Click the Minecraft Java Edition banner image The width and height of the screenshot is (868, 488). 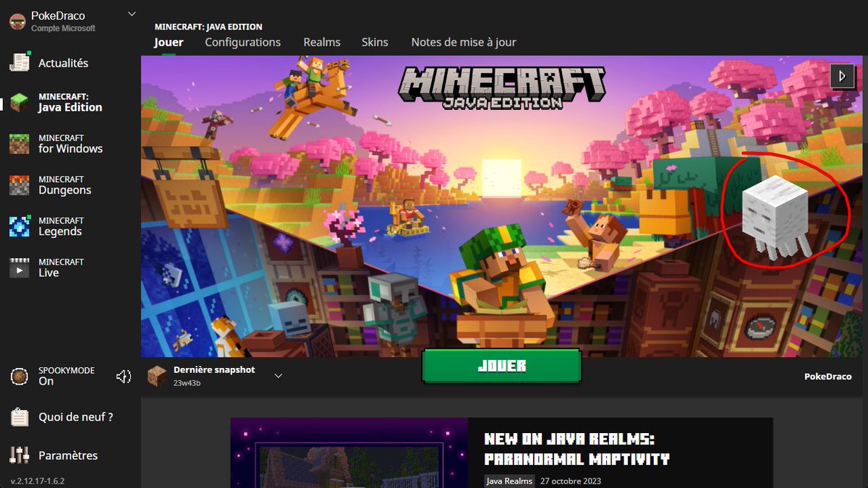point(503,207)
